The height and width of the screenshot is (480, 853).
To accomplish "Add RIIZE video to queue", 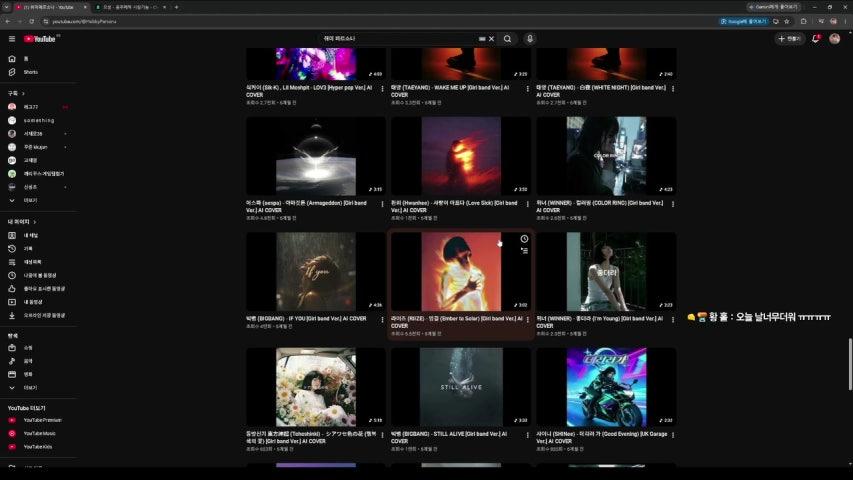I will click(x=524, y=251).
